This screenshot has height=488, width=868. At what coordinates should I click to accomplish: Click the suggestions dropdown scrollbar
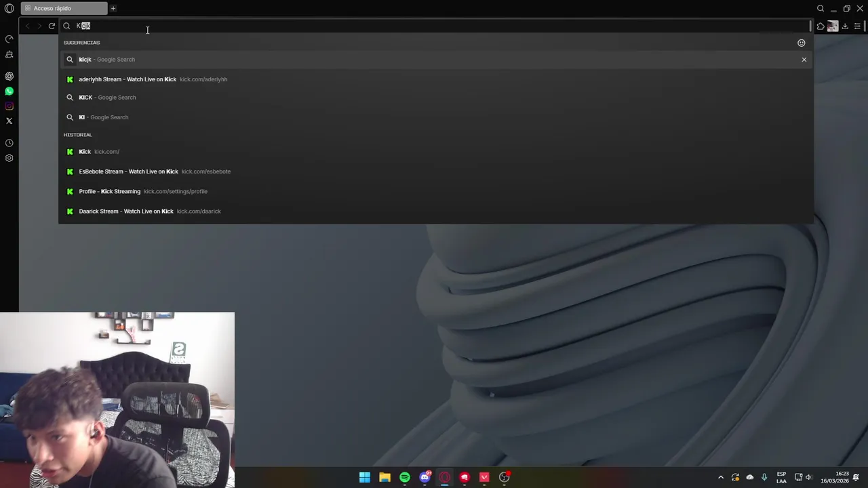(810, 26)
